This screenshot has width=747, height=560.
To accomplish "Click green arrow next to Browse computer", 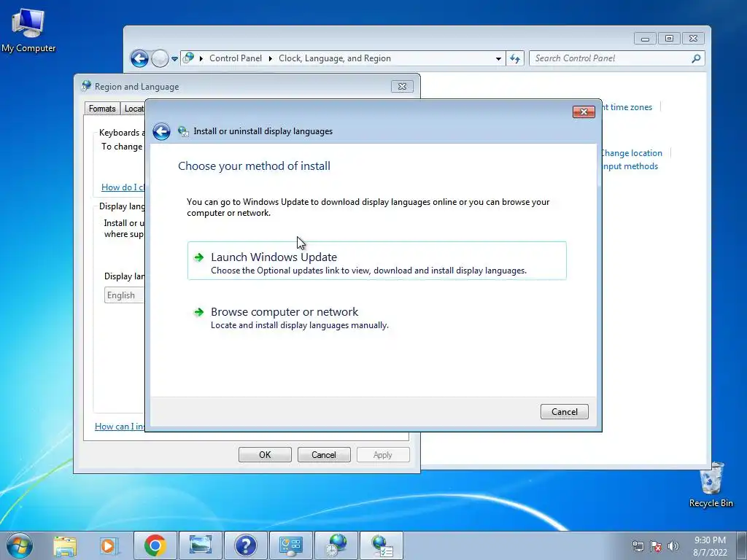I will (x=198, y=312).
